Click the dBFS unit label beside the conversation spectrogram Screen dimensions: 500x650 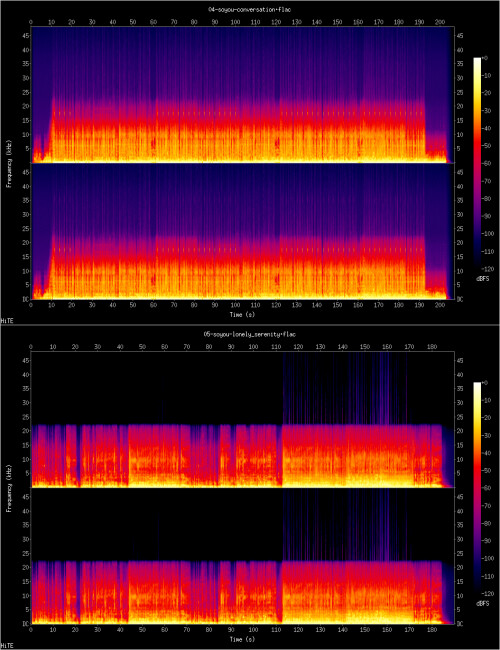[483, 279]
